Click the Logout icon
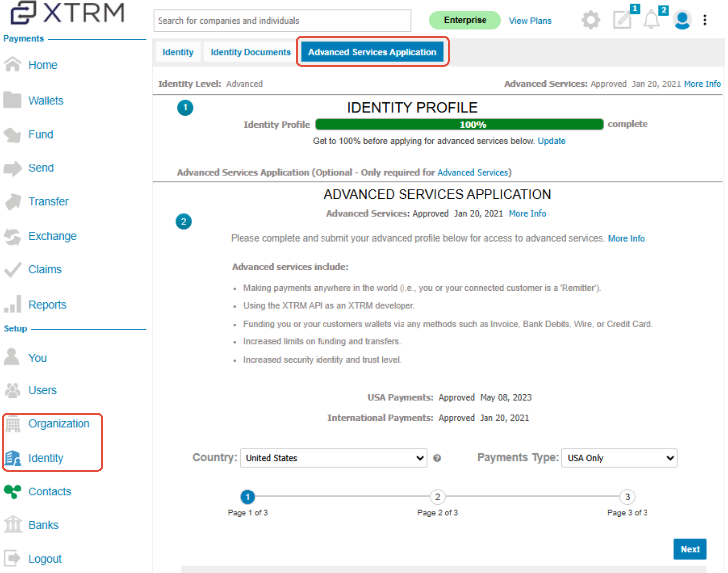 click(x=12, y=558)
